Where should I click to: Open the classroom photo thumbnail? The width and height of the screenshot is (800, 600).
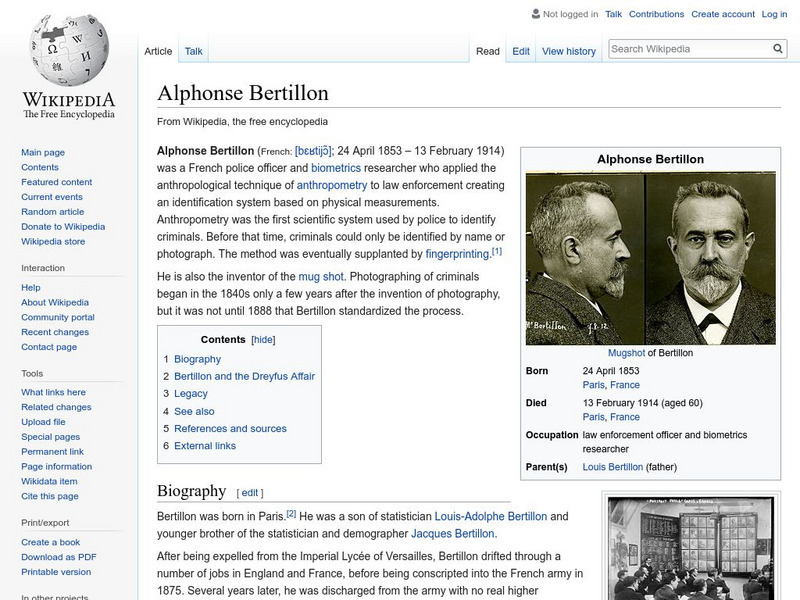pyautogui.click(x=692, y=547)
